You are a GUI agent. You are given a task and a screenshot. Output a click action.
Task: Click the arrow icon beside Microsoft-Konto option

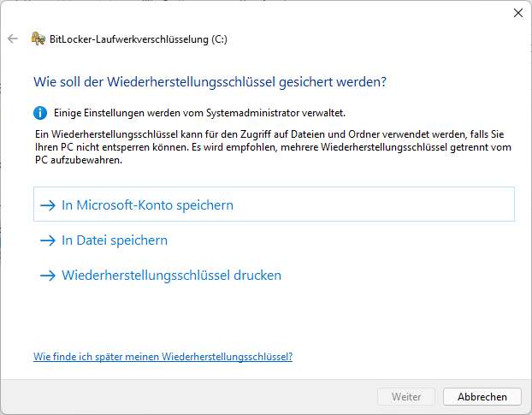(48, 205)
